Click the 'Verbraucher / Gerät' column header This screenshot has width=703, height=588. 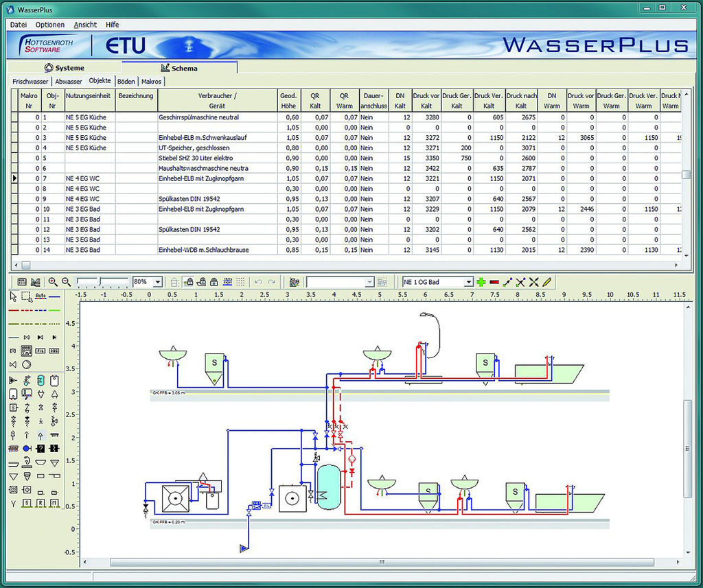218,100
